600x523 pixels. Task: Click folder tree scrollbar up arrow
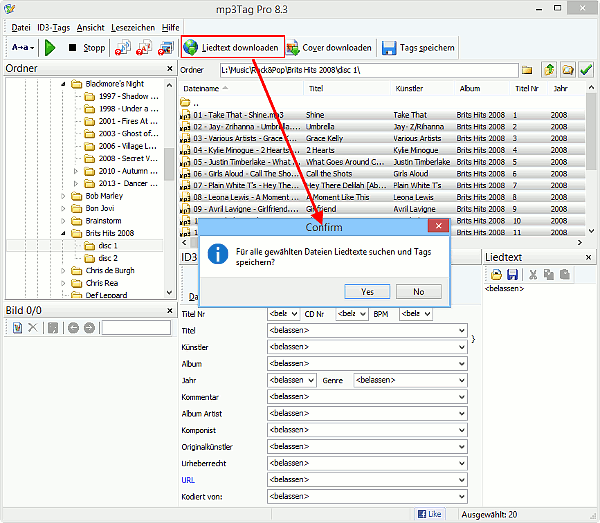pos(169,85)
